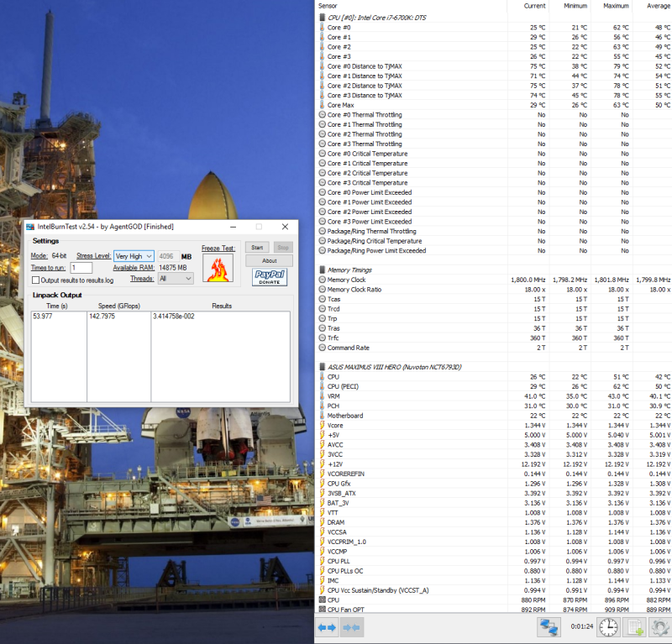Click IntelBurnTest title bar app icon
This screenshot has width=672, height=644.
30,227
